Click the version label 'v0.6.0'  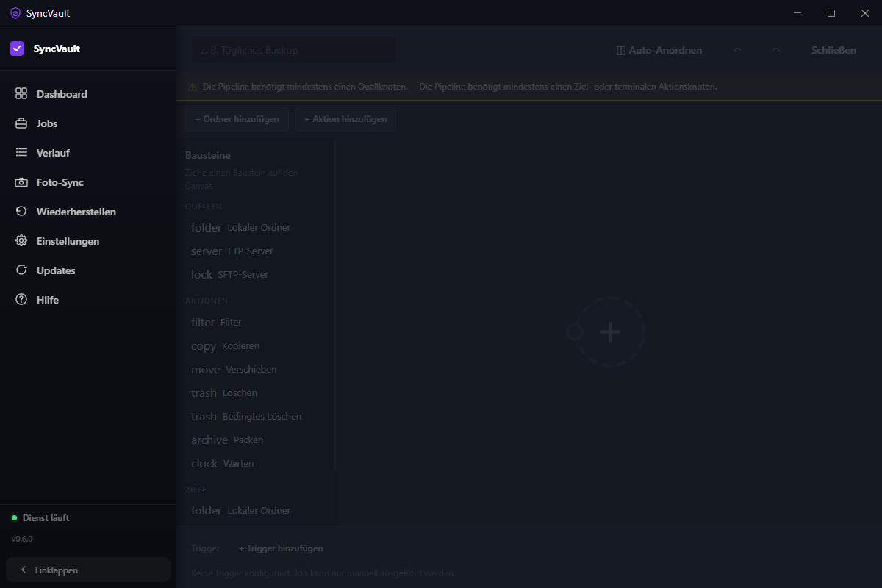coord(22,539)
